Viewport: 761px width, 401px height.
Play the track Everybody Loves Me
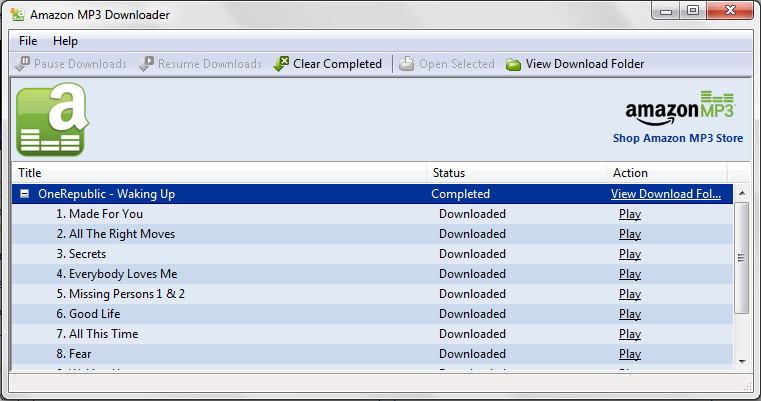point(630,274)
